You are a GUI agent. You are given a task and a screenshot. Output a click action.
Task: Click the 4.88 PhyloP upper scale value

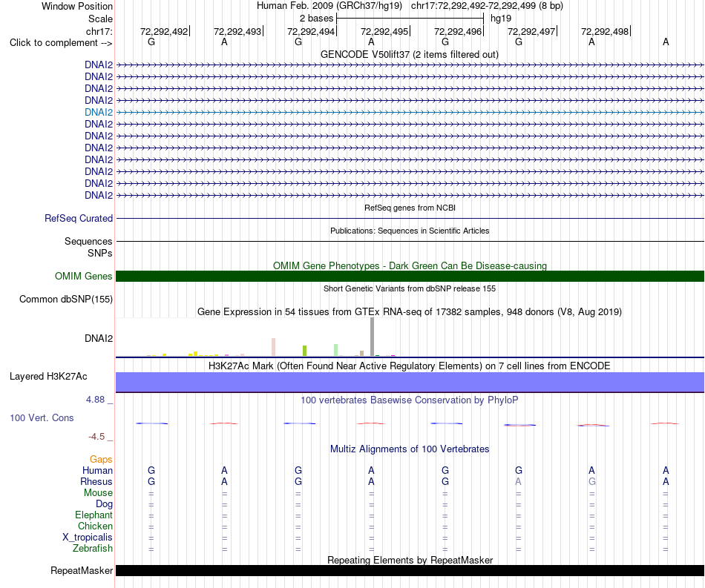[x=95, y=400]
